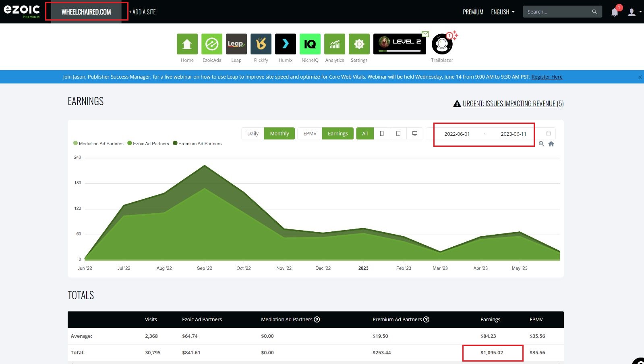
Task: Click the 2023 axis label
Action: (x=363, y=268)
